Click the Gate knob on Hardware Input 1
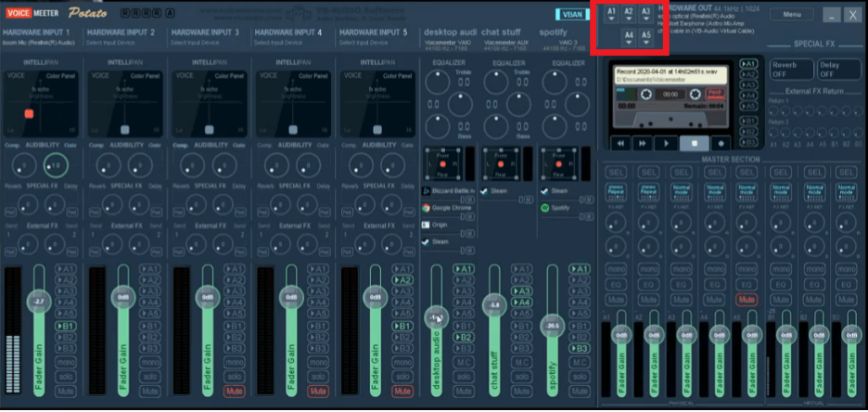 [x=56, y=164]
